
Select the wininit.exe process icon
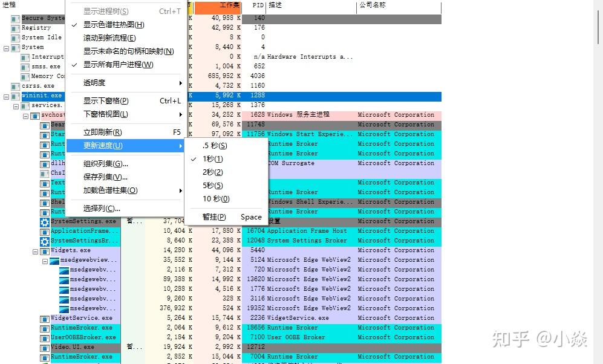(x=15, y=96)
